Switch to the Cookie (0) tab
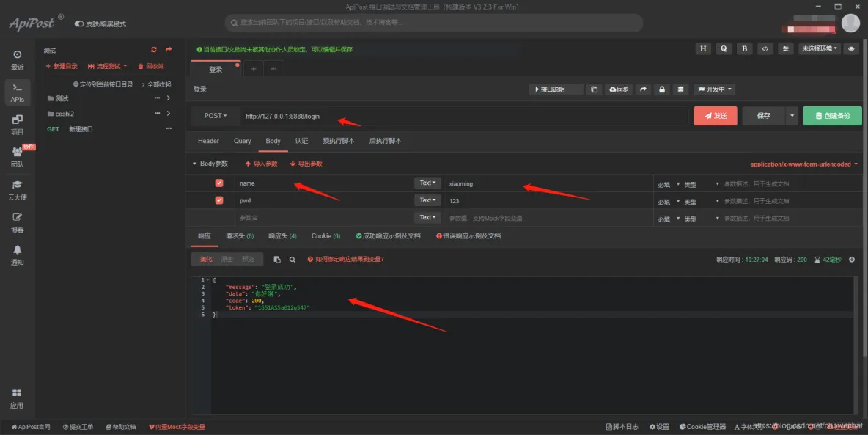Image resolution: width=868 pixels, height=435 pixels. pyautogui.click(x=325, y=235)
